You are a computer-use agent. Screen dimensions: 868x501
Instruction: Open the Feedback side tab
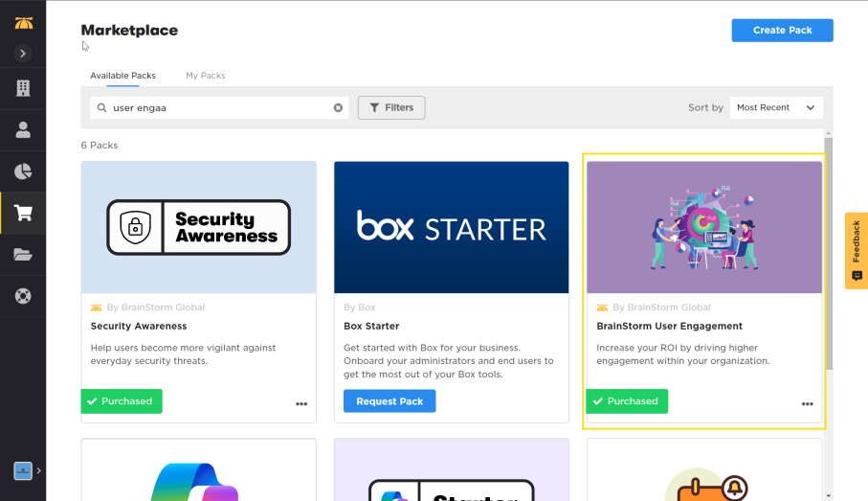[857, 251]
